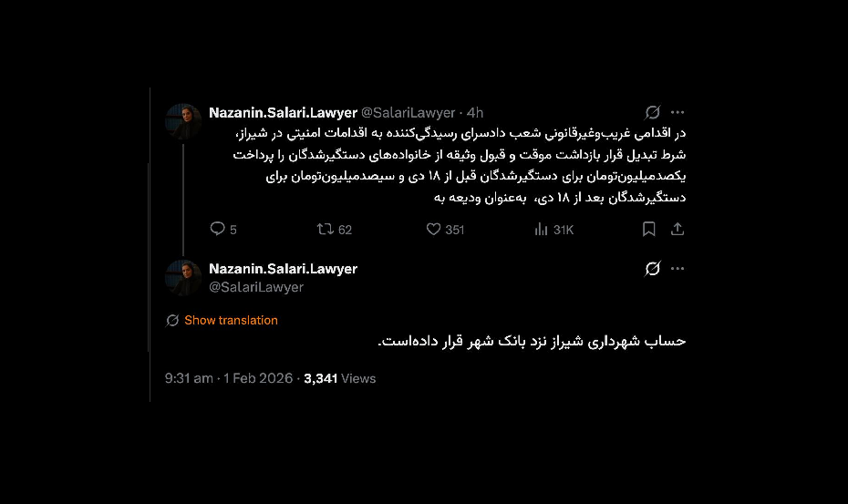Click the Grok icon on the first post
The height and width of the screenshot is (504, 848).
click(x=653, y=112)
